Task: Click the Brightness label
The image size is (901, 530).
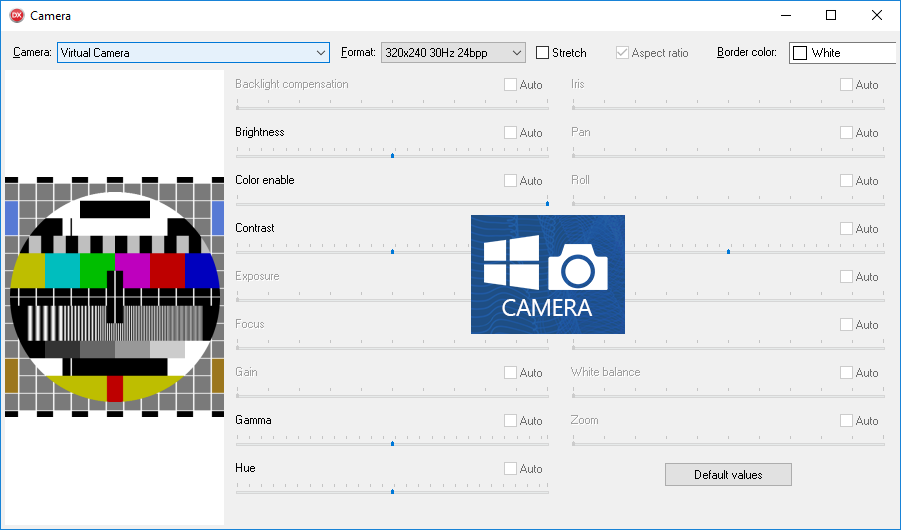Action: coord(260,132)
